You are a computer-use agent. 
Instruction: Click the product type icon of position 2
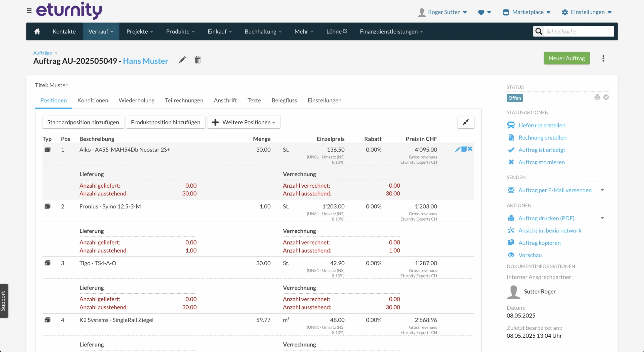point(48,206)
